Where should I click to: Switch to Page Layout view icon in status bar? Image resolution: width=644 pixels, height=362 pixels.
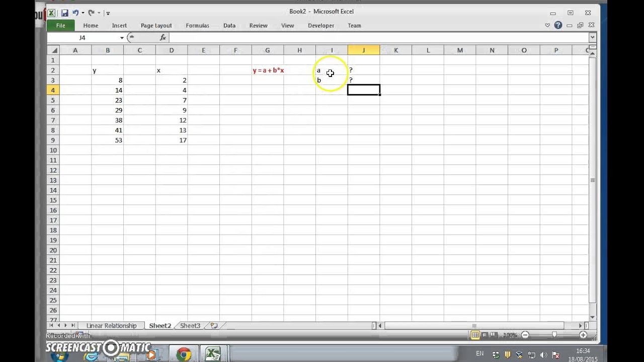485,335
